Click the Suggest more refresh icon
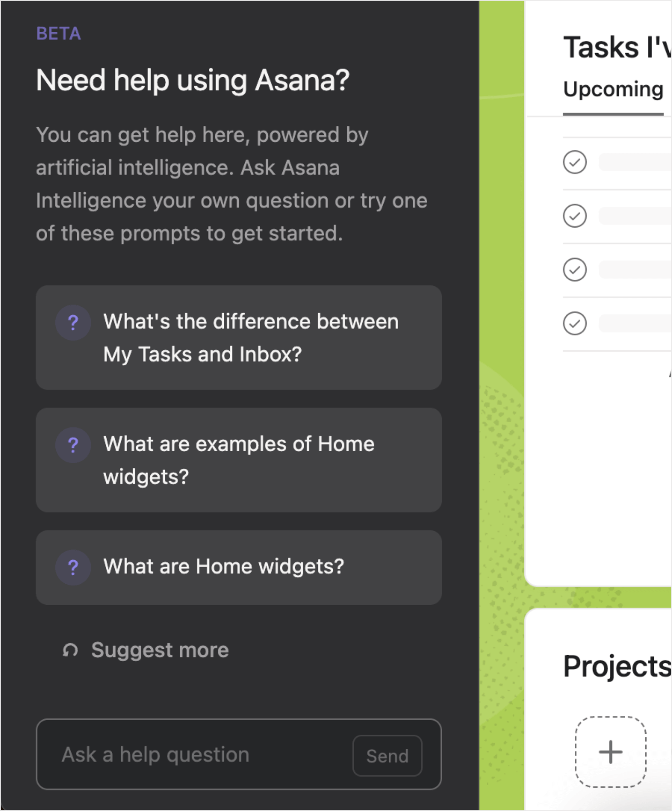The width and height of the screenshot is (672, 811). (70, 650)
